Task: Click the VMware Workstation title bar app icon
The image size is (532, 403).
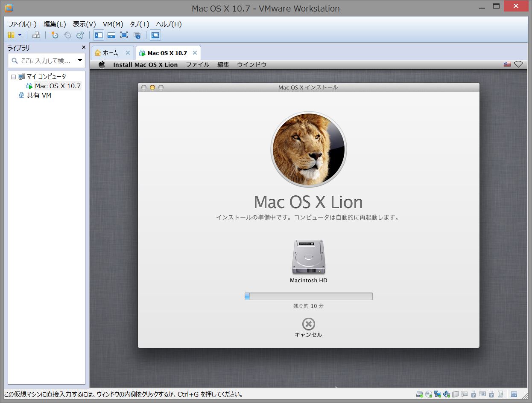Action: tap(9, 8)
